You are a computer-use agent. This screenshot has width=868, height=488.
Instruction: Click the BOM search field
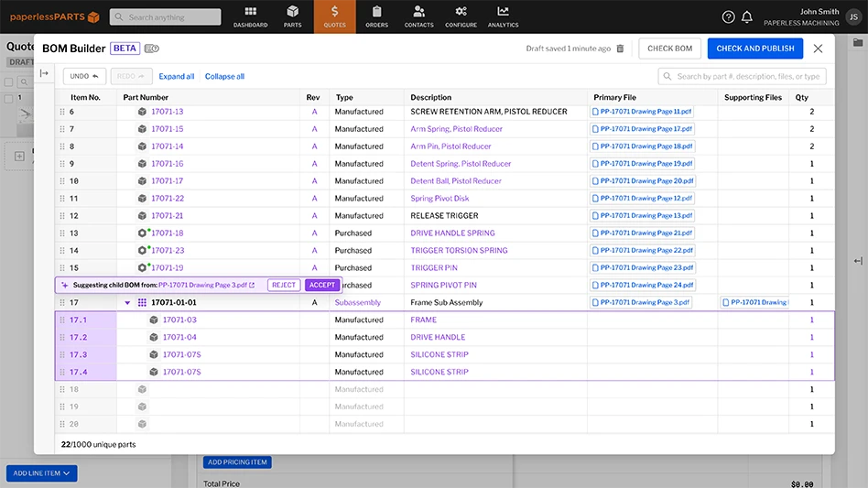click(x=742, y=77)
